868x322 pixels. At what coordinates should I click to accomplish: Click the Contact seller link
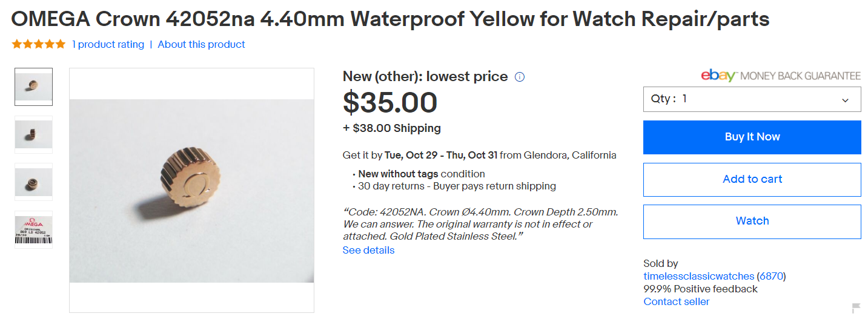coord(676,301)
